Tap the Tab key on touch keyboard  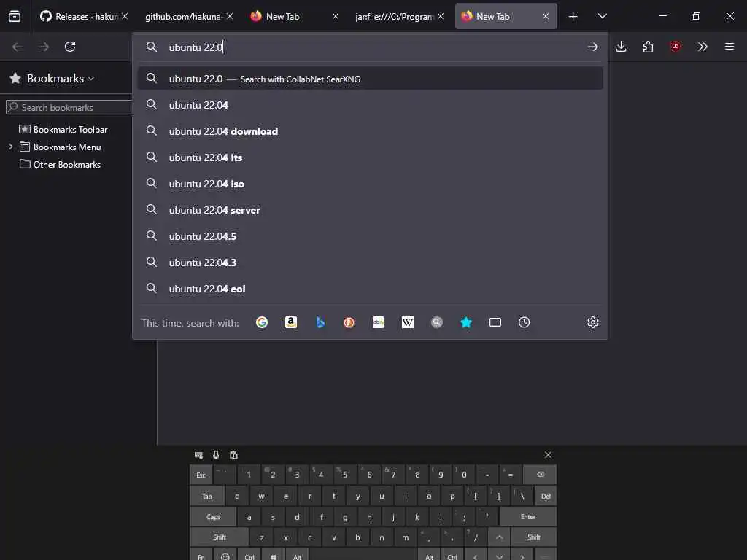[206, 496]
